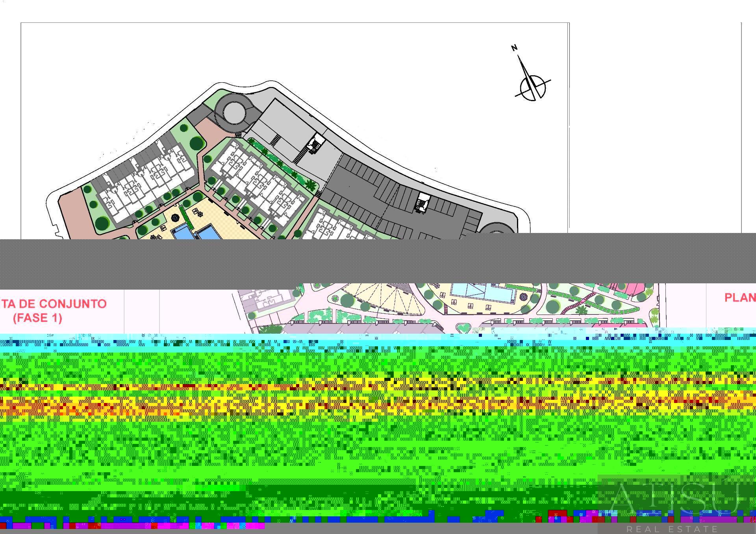Click the blue swimming pool in upper plan
This screenshot has height=534, width=756.
click(x=196, y=232)
